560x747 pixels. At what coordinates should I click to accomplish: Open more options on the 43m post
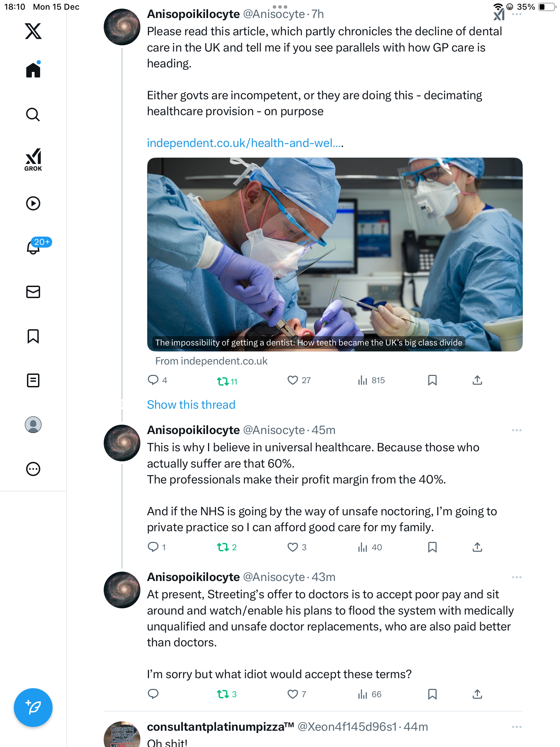(x=516, y=577)
